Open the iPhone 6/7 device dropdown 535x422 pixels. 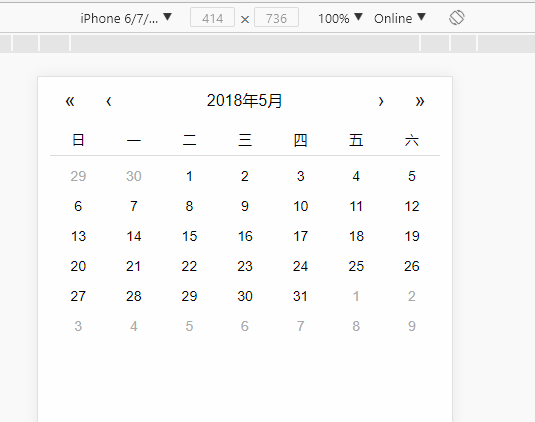(126, 18)
